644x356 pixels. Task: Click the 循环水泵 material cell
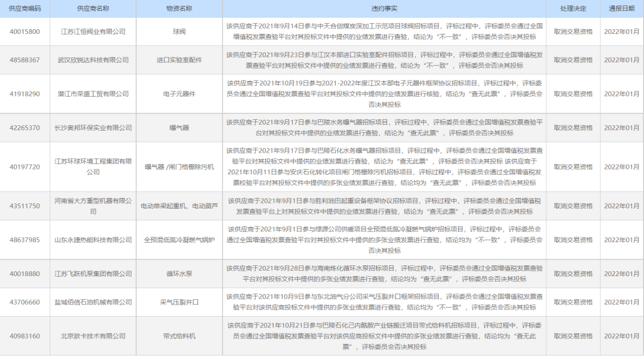point(179,274)
